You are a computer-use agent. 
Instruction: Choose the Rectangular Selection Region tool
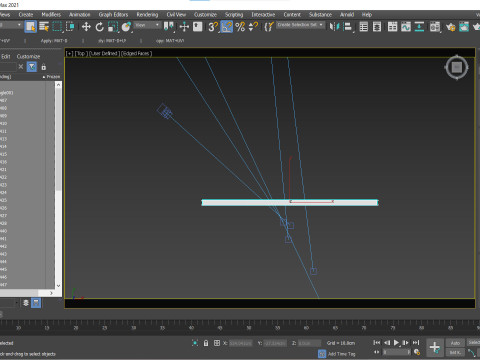pos(57,27)
